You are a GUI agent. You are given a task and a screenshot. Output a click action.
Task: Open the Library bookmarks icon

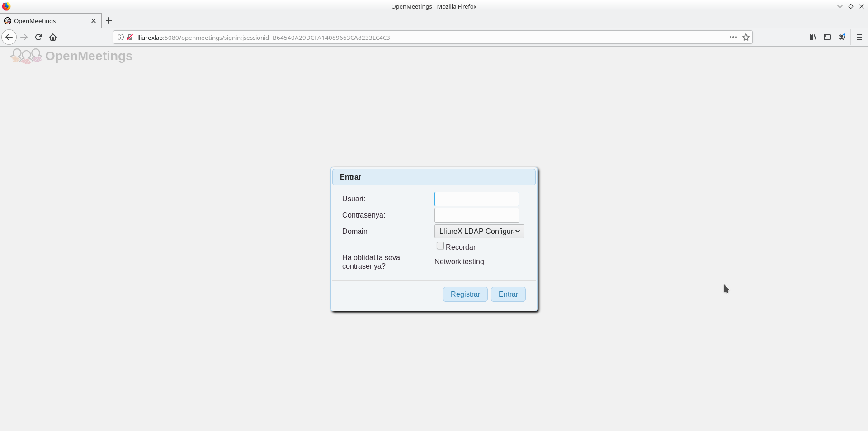tap(813, 37)
